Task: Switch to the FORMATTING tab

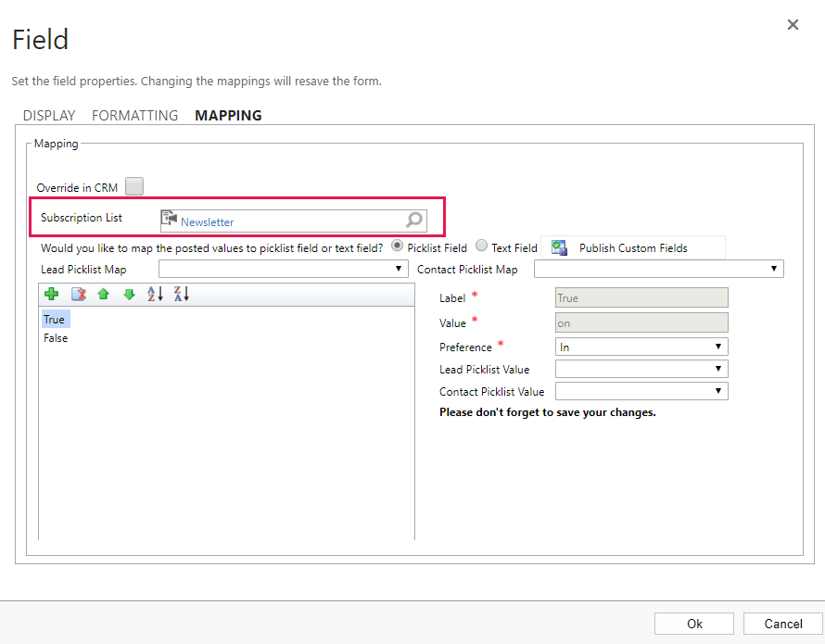Action: 134,115
